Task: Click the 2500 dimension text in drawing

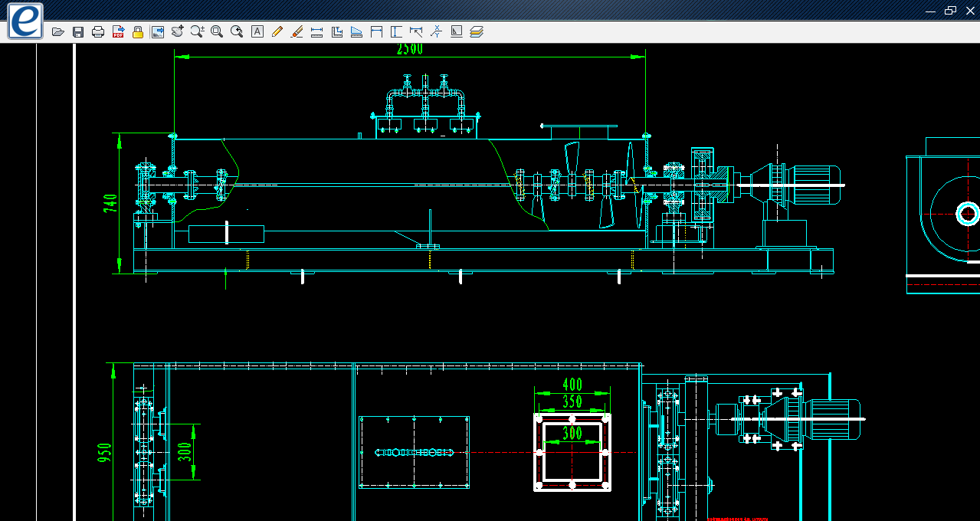Action: [x=409, y=49]
